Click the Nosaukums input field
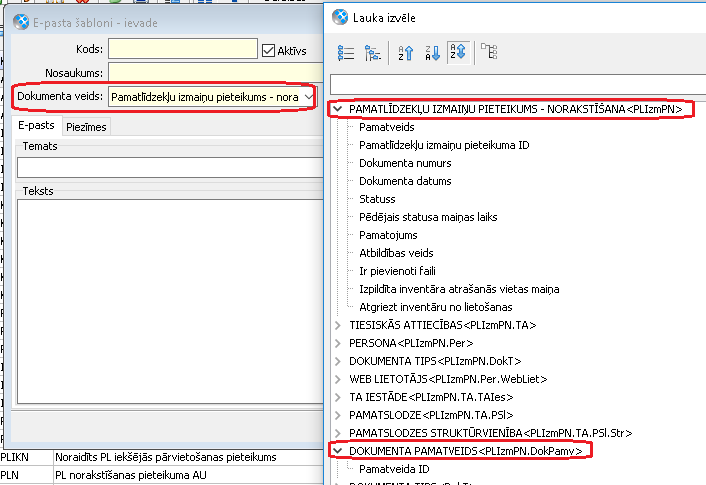 click(216, 73)
